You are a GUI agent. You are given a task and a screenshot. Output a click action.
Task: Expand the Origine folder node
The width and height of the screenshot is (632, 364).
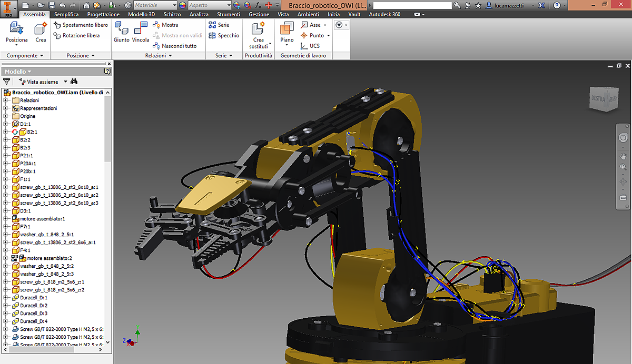[6, 116]
